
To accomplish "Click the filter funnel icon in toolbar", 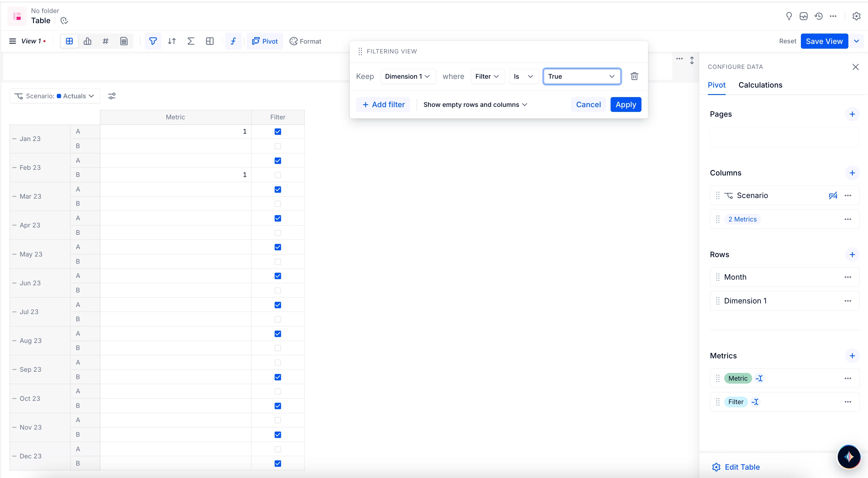I will pyautogui.click(x=153, y=41).
